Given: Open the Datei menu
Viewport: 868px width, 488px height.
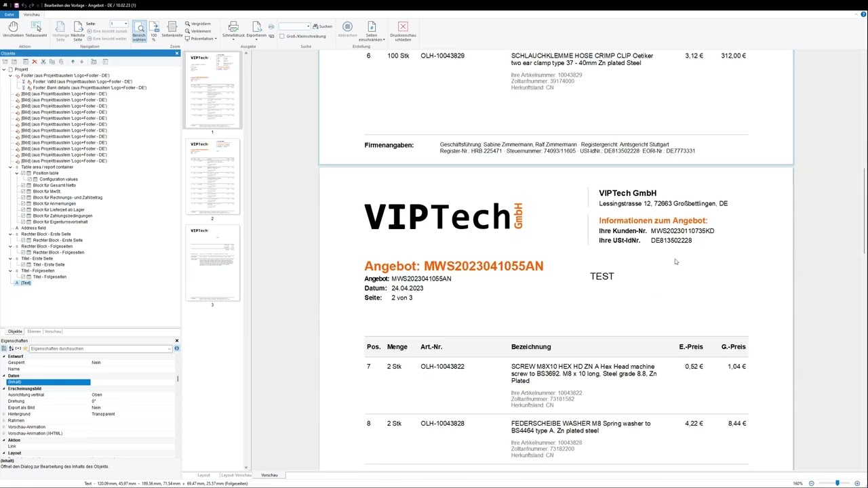Looking at the screenshot, I should 9,14.
